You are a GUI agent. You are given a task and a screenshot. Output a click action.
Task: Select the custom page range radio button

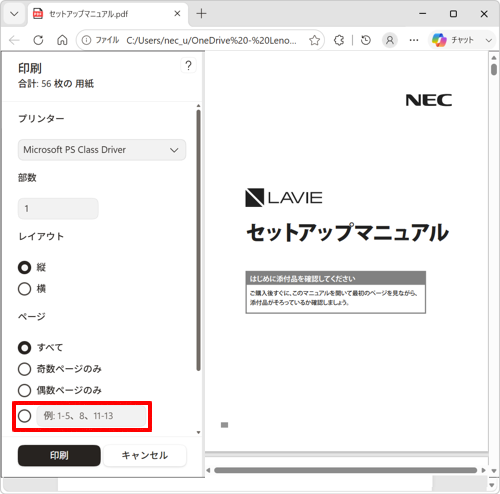tap(24, 416)
